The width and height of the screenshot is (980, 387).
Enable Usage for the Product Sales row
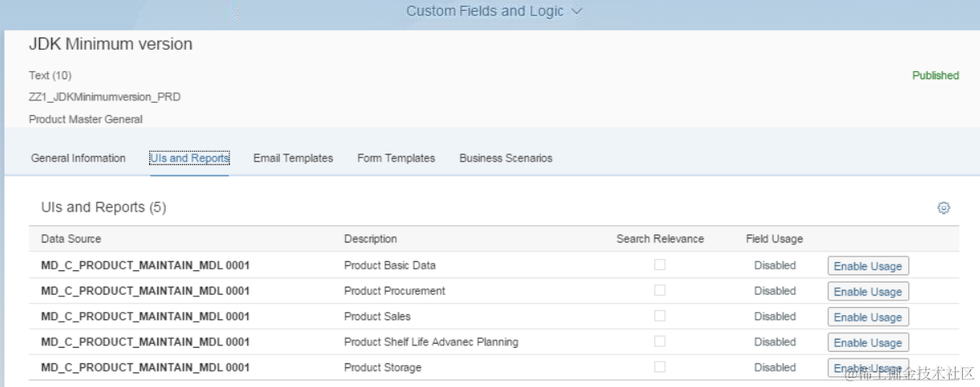[x=867, y=317]
